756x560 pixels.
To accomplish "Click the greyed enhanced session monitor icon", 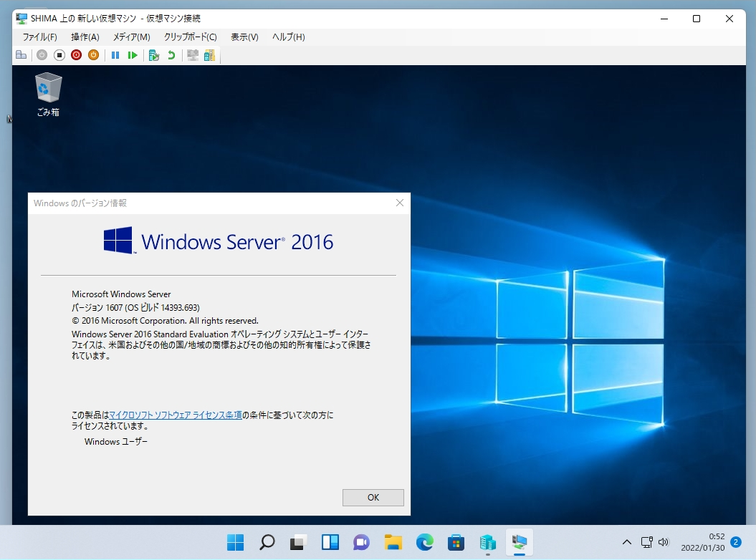I will pos(193,55).
